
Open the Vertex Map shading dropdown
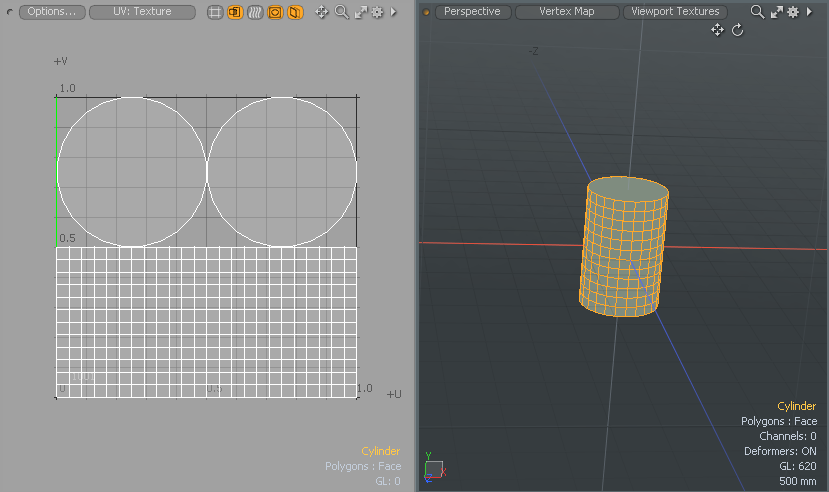[x=567, y=12]
